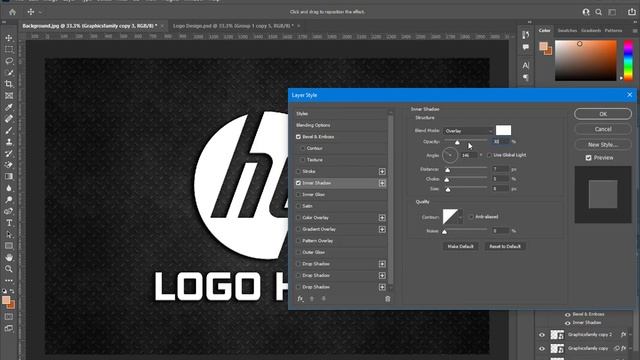Image resolution: width=640 pixels, height=360 pixels.
Task: Add another Stroke effect with plus icon
Action: point(382,171)
